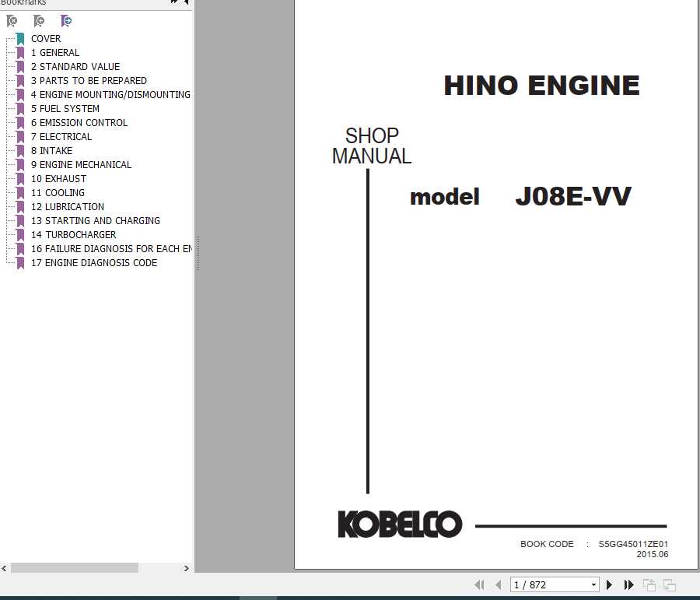Click the COVER bookmark ribbon icon
This screenshot has height=600, width=700.
pos(20,39)
